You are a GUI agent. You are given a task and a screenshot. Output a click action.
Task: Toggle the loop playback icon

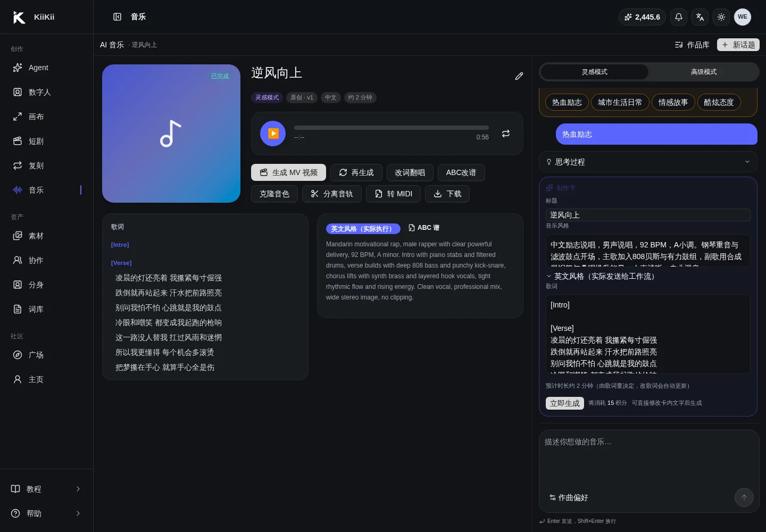(x=506, y=134)
